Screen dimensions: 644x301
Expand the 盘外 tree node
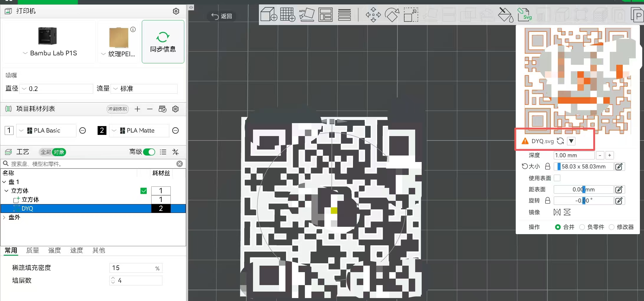(4, 217)
